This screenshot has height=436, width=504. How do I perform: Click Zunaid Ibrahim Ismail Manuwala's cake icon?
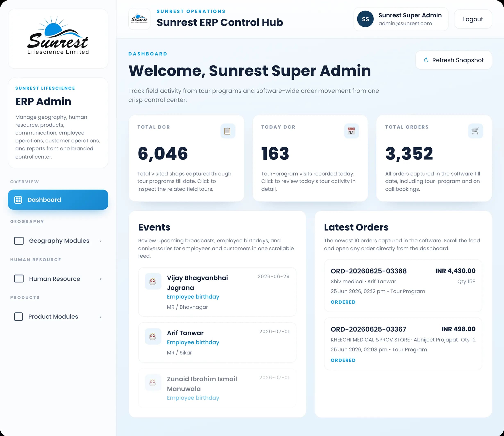point(153,382)
